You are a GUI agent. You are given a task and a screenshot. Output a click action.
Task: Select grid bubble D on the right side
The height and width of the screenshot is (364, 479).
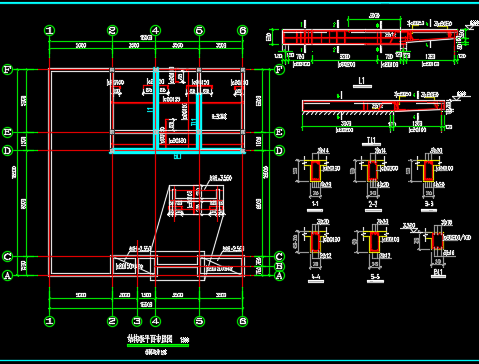pyautogui.click(x=279, y=151)
